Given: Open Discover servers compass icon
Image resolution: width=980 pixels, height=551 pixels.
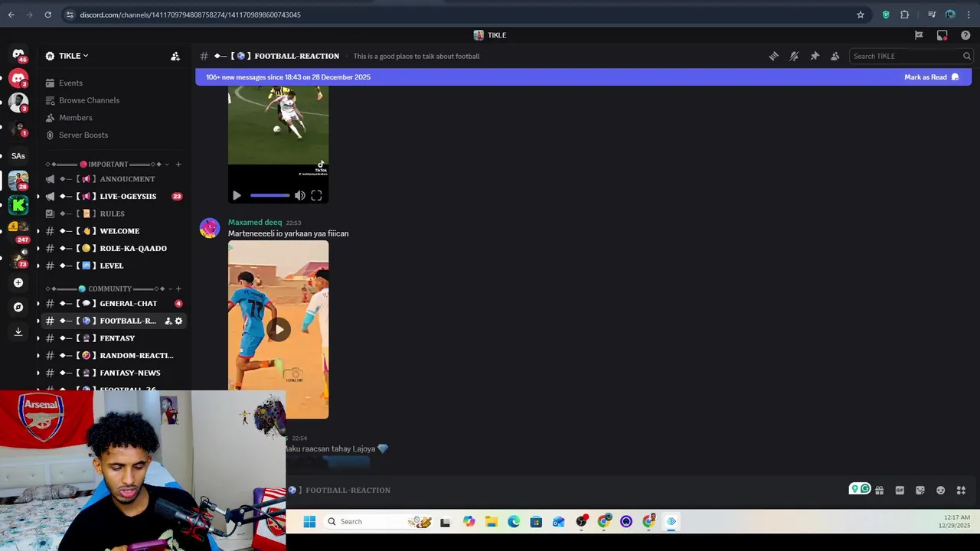Looking at the screenshot, I should 18,307.
